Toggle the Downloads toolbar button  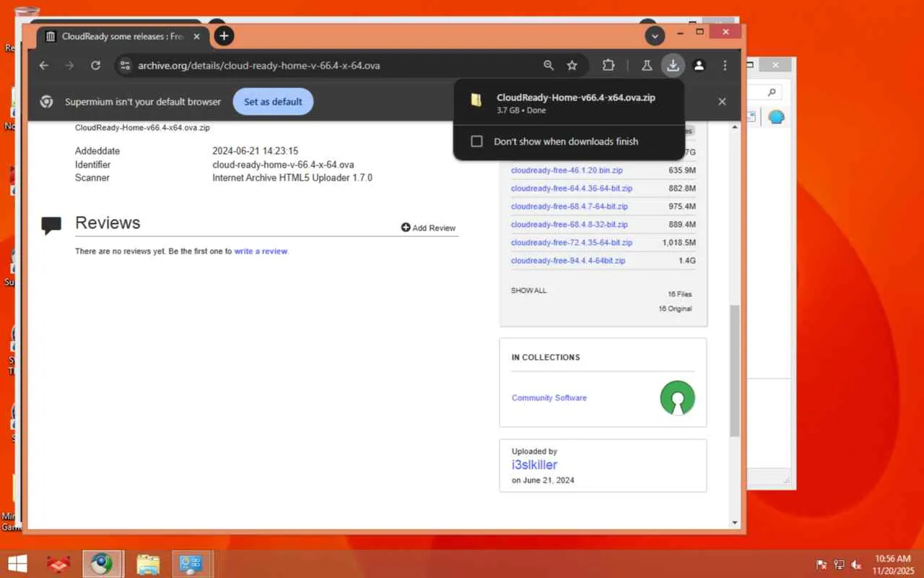click(673, 66)
